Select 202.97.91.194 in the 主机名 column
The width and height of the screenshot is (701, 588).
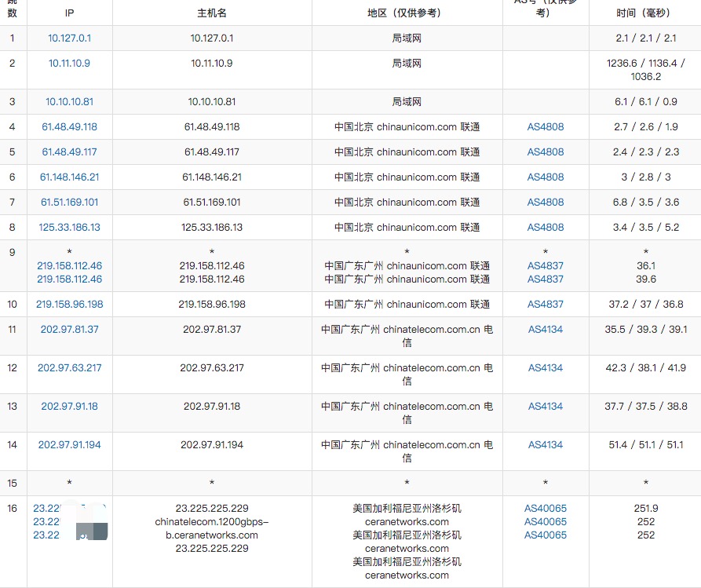click(212, 444)
